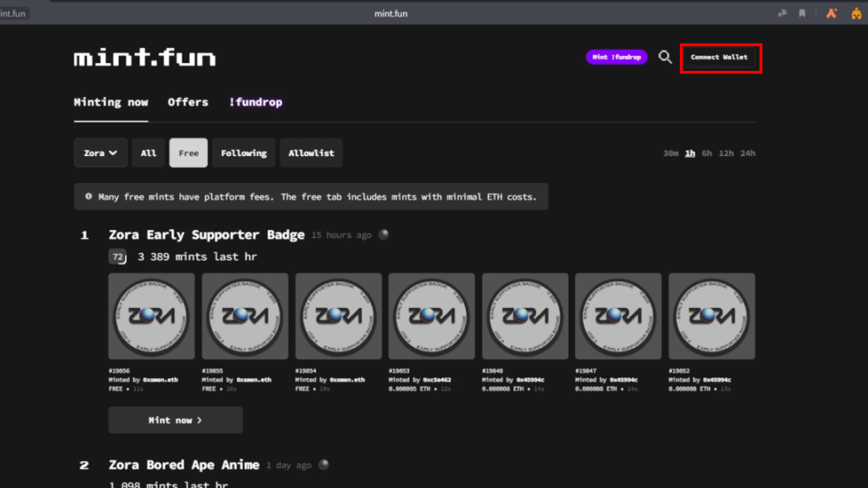Screen dimensions: 868x488
Task: Open minter 0x45994c under #19847
Action: 624,380
